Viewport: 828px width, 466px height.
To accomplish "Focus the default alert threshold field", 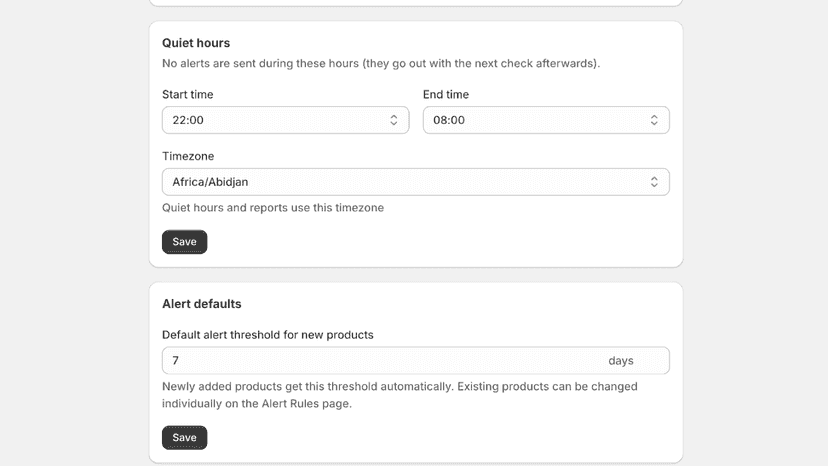I will 416,360.
